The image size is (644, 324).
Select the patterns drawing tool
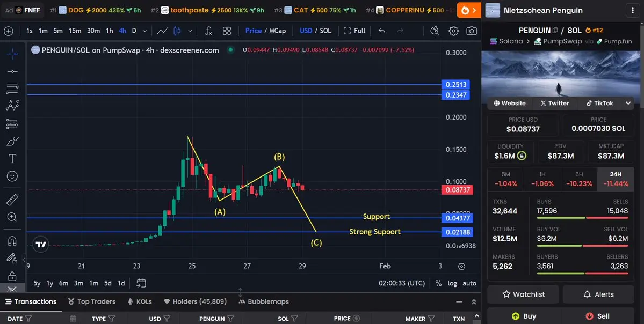pos(12,106)
